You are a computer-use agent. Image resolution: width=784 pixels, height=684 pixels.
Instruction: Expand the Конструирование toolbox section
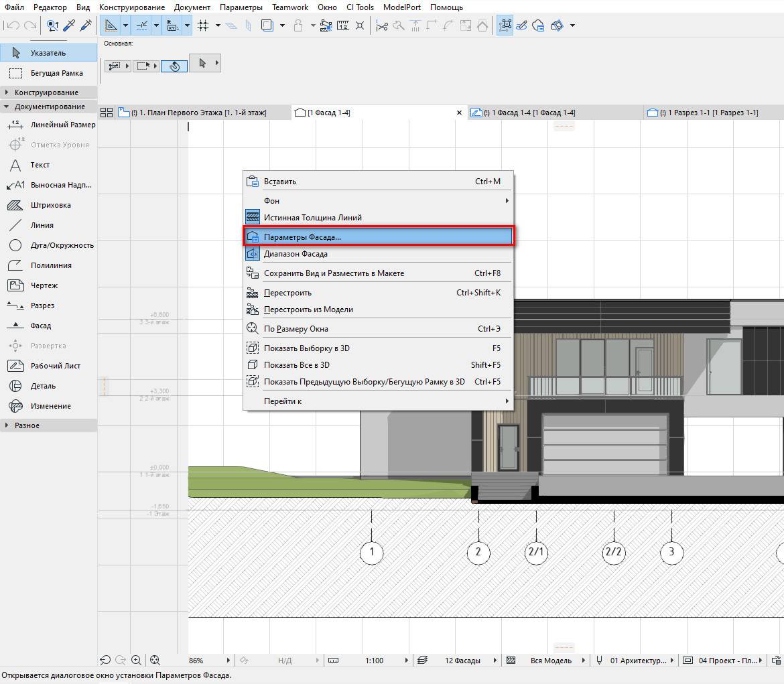point(46,92)
